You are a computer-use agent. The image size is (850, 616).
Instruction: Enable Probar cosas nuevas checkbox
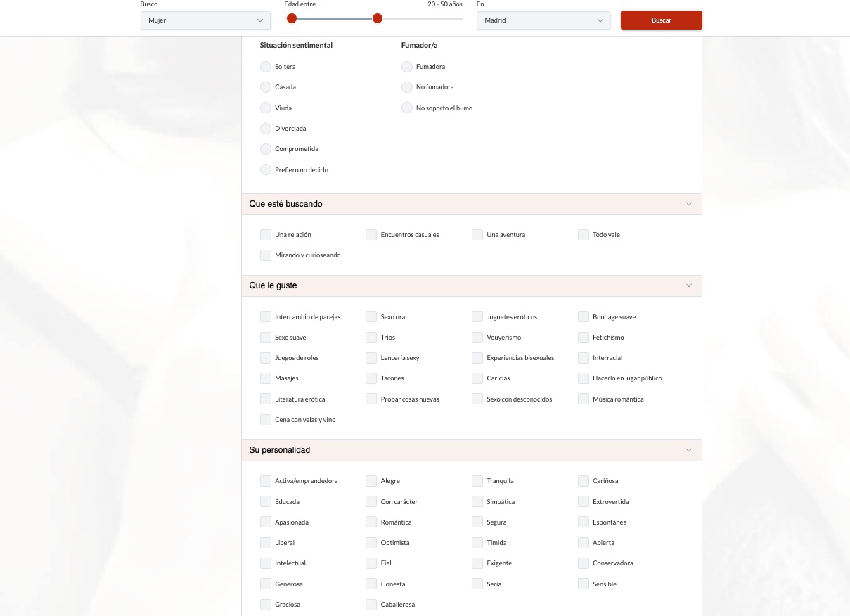(371, 399)
